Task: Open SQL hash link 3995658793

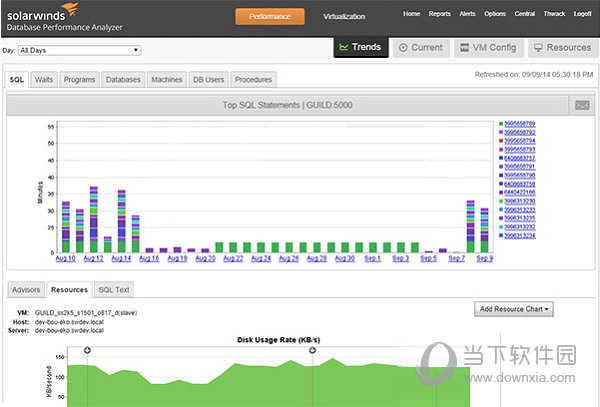Action: [x=520, y=150]
